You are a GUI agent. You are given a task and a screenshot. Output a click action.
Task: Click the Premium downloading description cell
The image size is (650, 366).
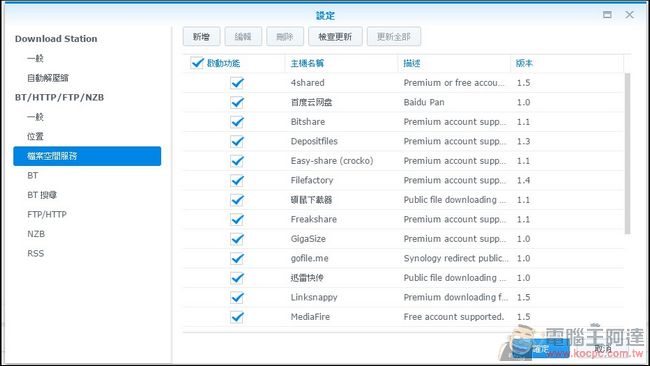pyautogui.click(x=455, y=297)
